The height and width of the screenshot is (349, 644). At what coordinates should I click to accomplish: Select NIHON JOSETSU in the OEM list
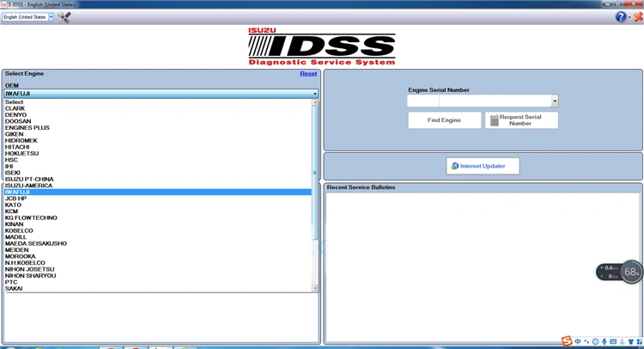pos(158,269)
